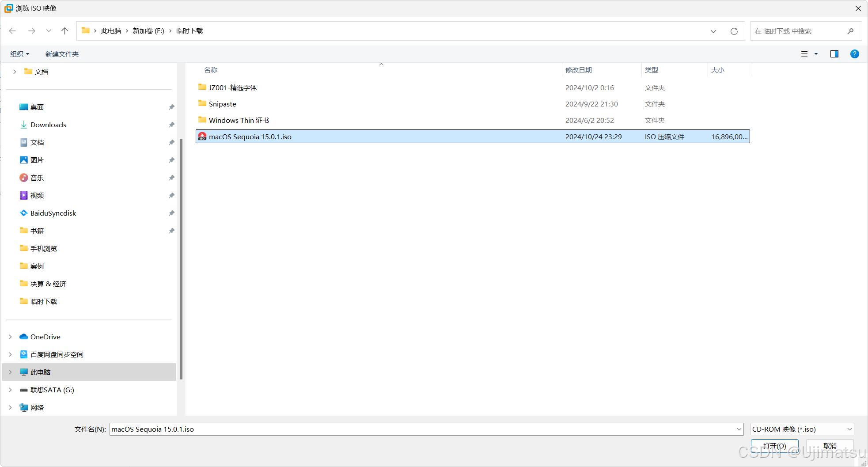
Task: Open 决算 & 经济 folder in sidebar
Action: click(x=48, y=284)
